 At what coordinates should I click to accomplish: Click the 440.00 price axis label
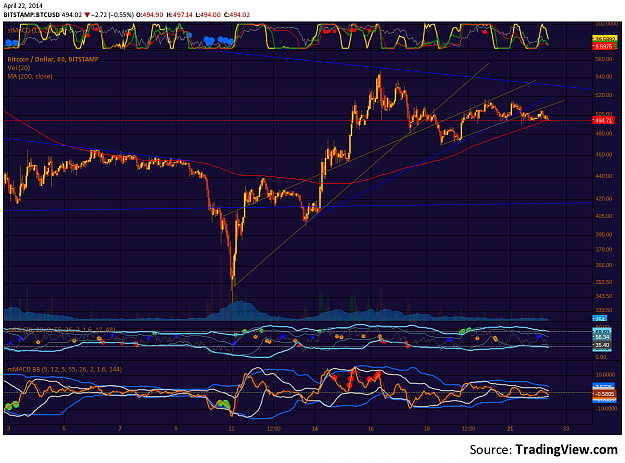point(603,176)
